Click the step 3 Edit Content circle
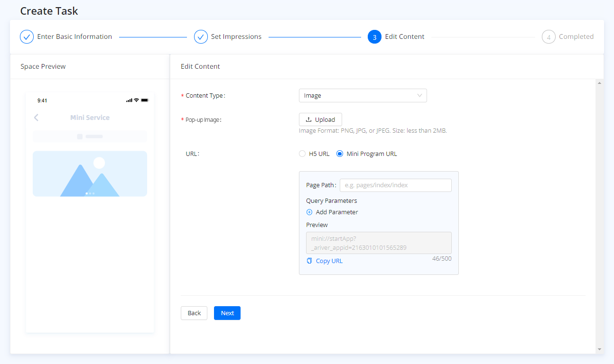Viewport: 614px width, 364px height. pyautogui.click(x=374, y=37)
